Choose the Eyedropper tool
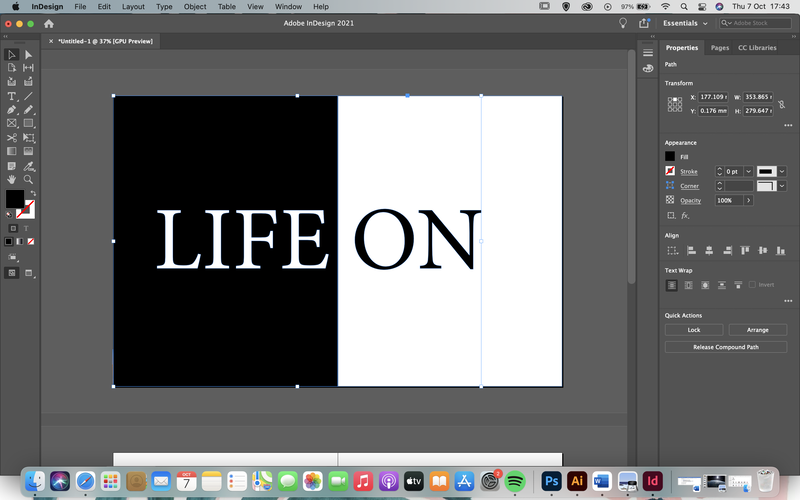 (x=29, y=166)
